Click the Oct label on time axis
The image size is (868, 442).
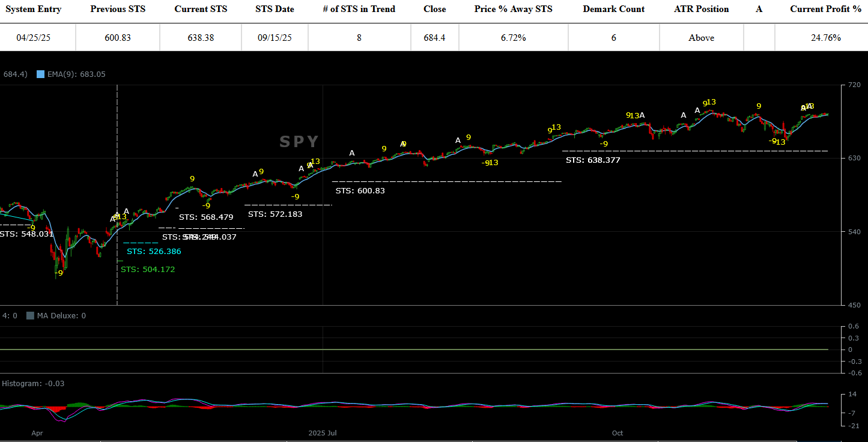[x=618, y=433]
